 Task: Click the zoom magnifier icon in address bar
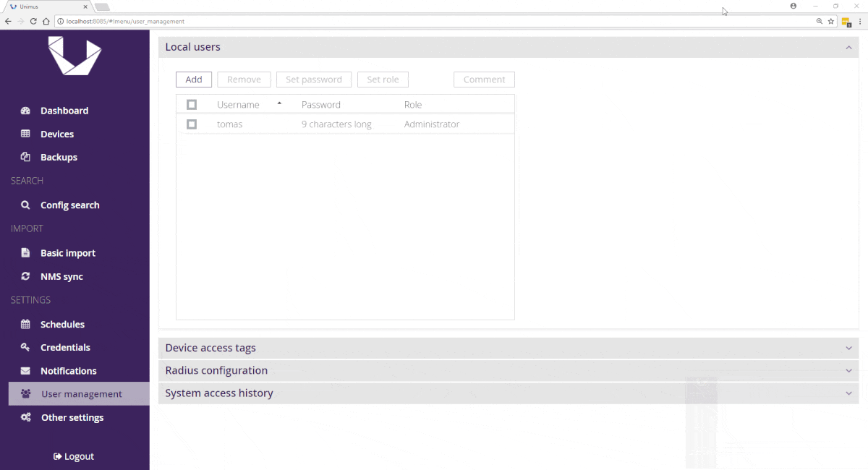pyautogui.click(x=820, y=22)
